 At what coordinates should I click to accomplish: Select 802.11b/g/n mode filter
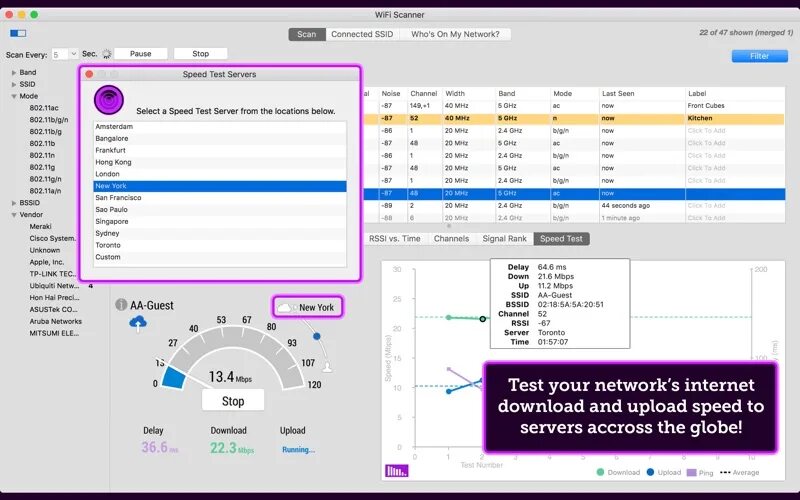click(48, 119)
